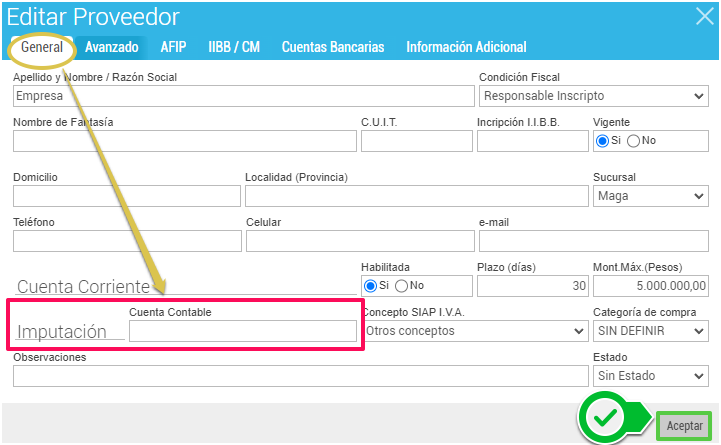
Task: Click the Observaciones text field
Action: coord(300,376)
